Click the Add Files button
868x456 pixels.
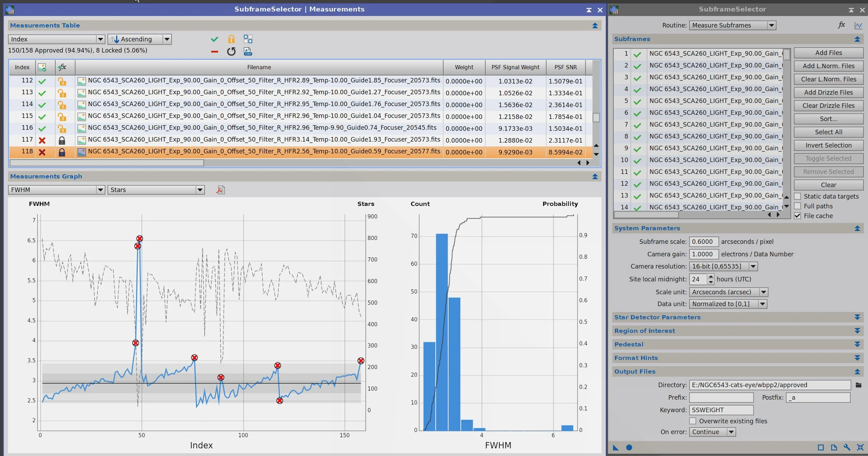pyautogui.click(x=828, y=53)
